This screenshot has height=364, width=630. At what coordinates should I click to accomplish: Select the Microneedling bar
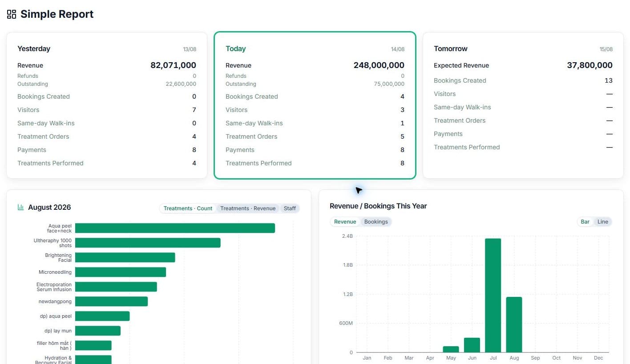(x=121, y=272)
